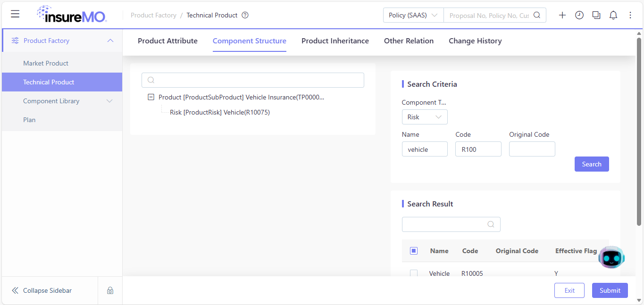Collapse the Vehicle Insurance product tree node
The width and height of the screenshot is (644, 305).
click(x=151, y=97)
